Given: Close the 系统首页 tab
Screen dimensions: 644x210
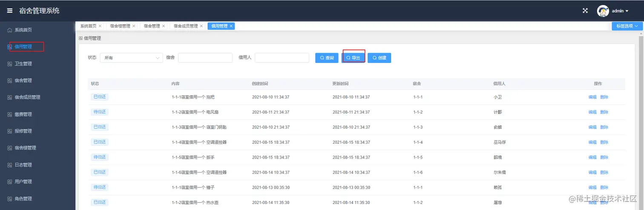Looking at the screenshot, I should tap(100, 26).
